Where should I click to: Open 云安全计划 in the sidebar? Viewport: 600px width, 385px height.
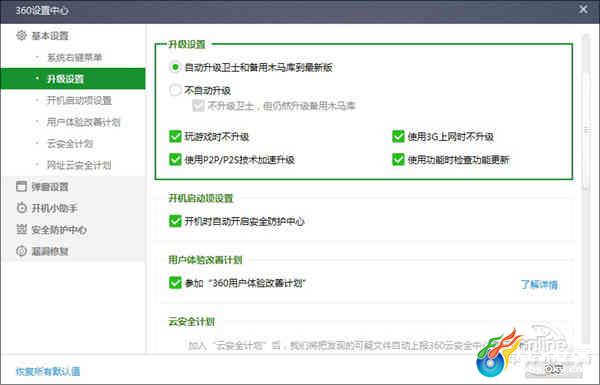pyautogui.click(x=70, y=144)
